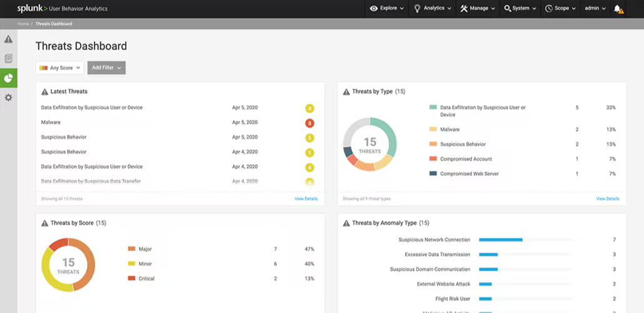Click the Splunk logo
This screenshot has width=644, height=313.
click(32, 8)
